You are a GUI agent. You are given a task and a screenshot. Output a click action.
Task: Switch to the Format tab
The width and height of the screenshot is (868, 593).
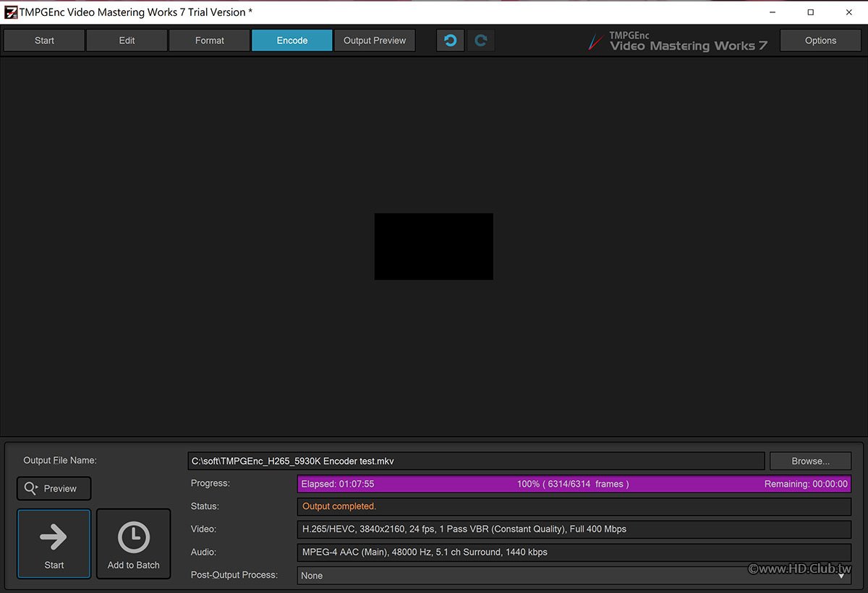coord(210,40)
